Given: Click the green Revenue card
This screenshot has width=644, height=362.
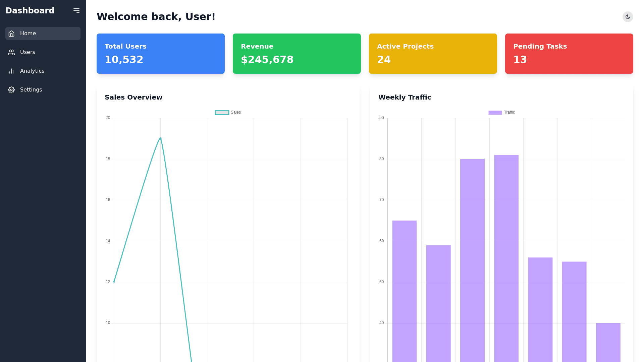Looking at the screenshot, I should [x=297, y=53].
